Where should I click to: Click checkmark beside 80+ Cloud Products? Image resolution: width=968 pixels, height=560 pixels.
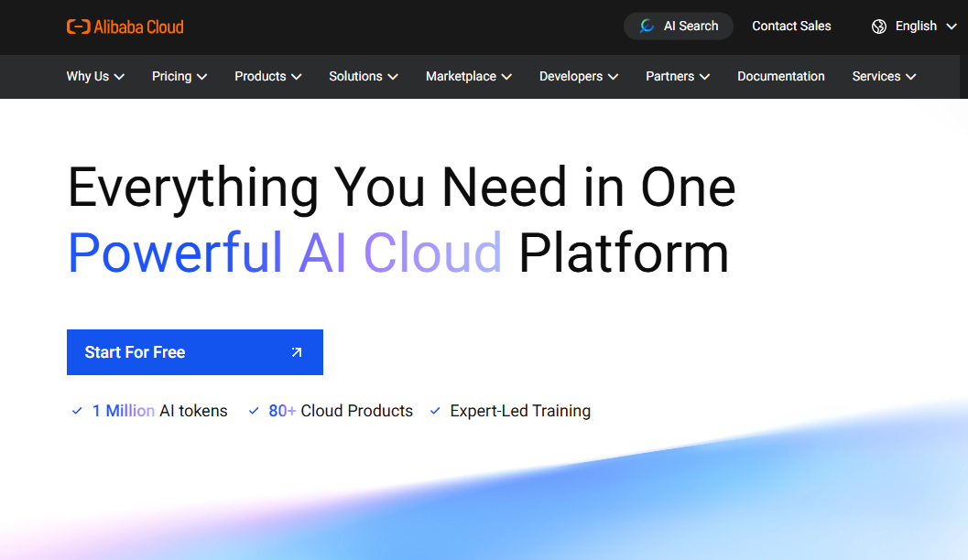pos(254,411)
